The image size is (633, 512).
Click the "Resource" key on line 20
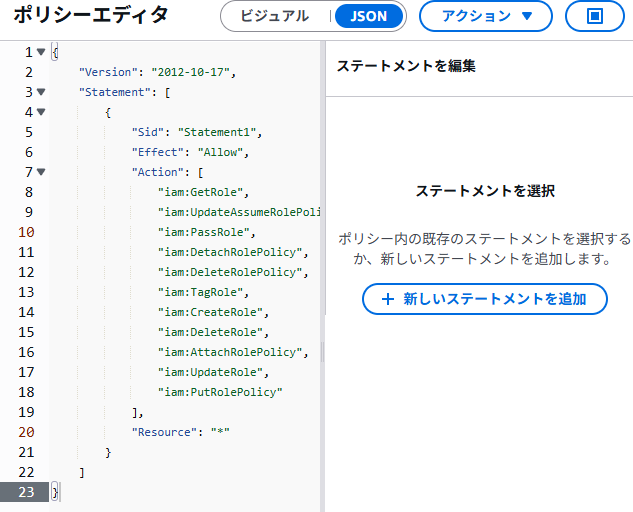[164, 432]
